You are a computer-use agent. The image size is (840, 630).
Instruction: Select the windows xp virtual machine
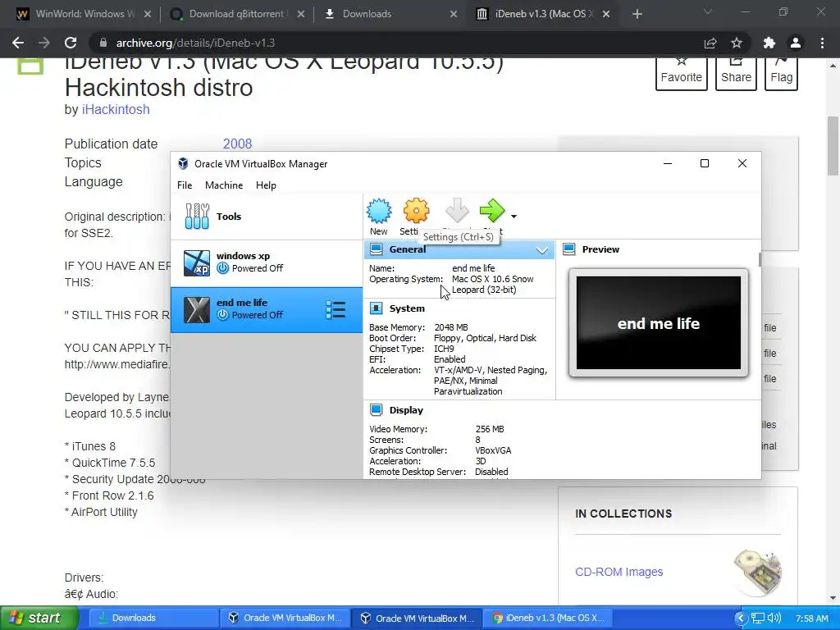(267, 262)
